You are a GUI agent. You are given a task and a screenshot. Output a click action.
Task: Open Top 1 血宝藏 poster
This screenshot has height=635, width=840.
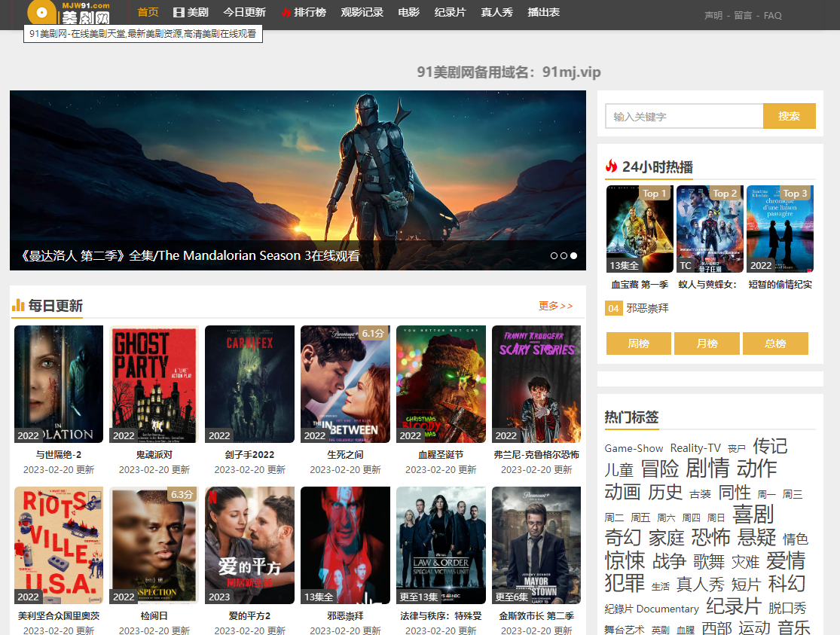(640, 229)
